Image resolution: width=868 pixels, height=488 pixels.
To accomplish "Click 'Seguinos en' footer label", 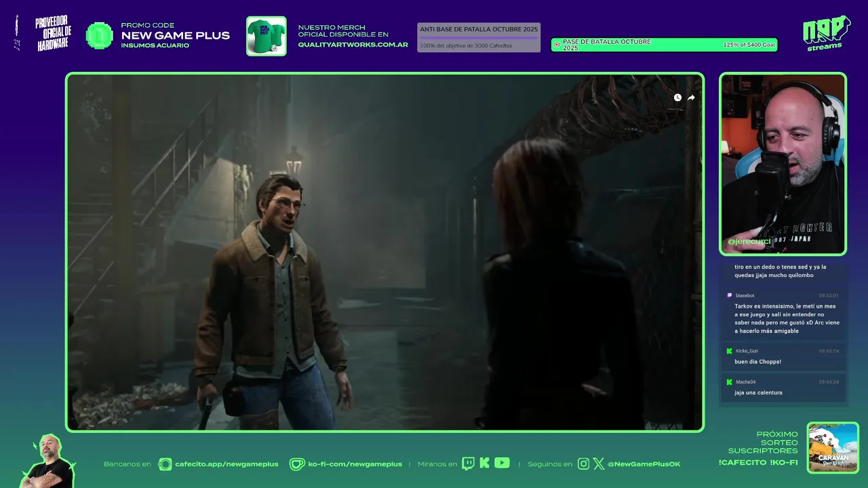I will pos(550,464).
